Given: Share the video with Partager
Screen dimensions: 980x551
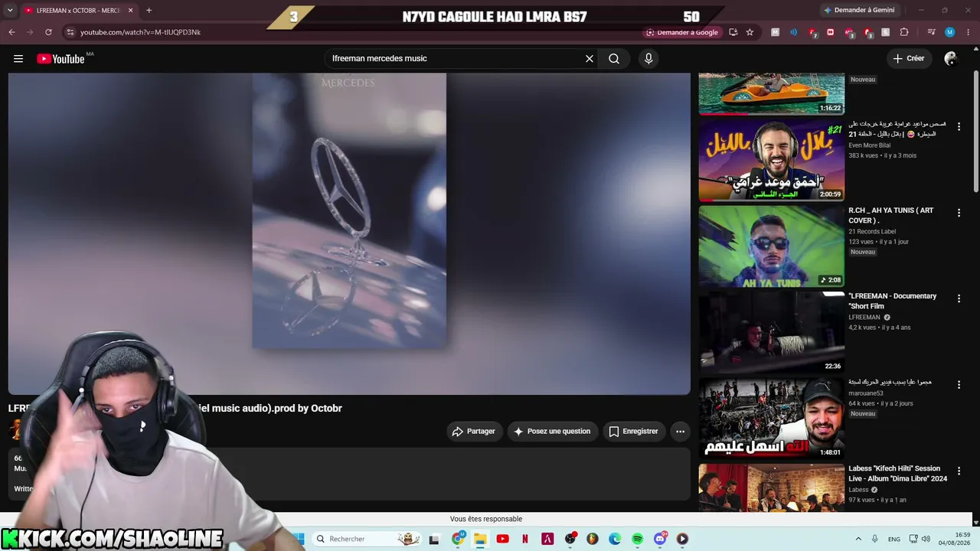Looking at the screenshot, I should pos(475,432).
